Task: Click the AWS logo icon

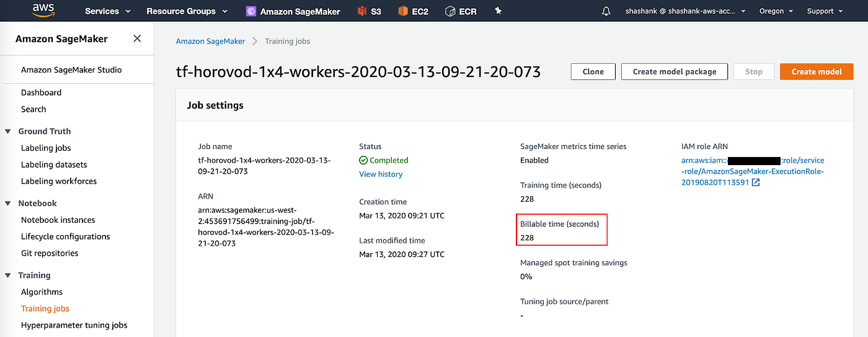Action: (x=44, y=11)
